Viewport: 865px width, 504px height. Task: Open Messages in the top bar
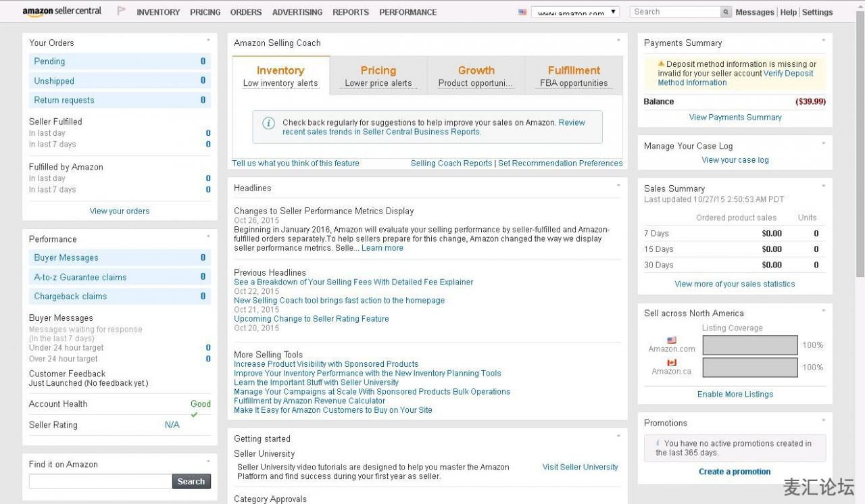(x=755, y=12)
